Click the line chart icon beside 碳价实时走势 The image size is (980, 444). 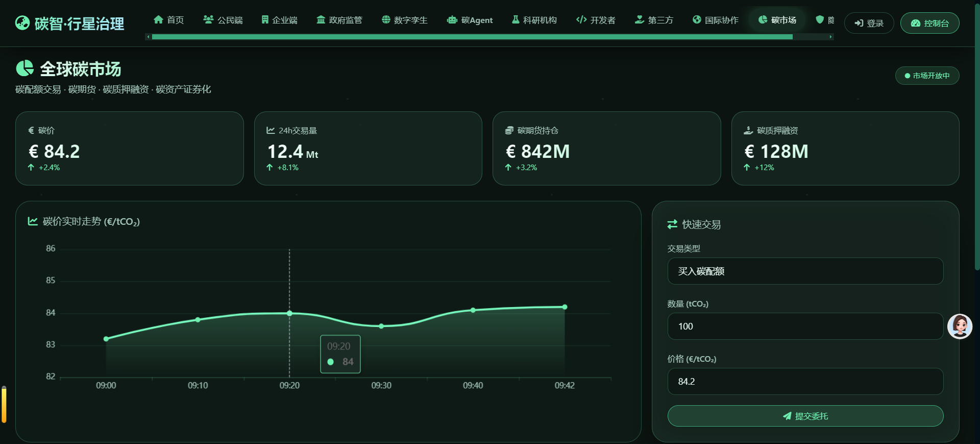coord(33,221)
